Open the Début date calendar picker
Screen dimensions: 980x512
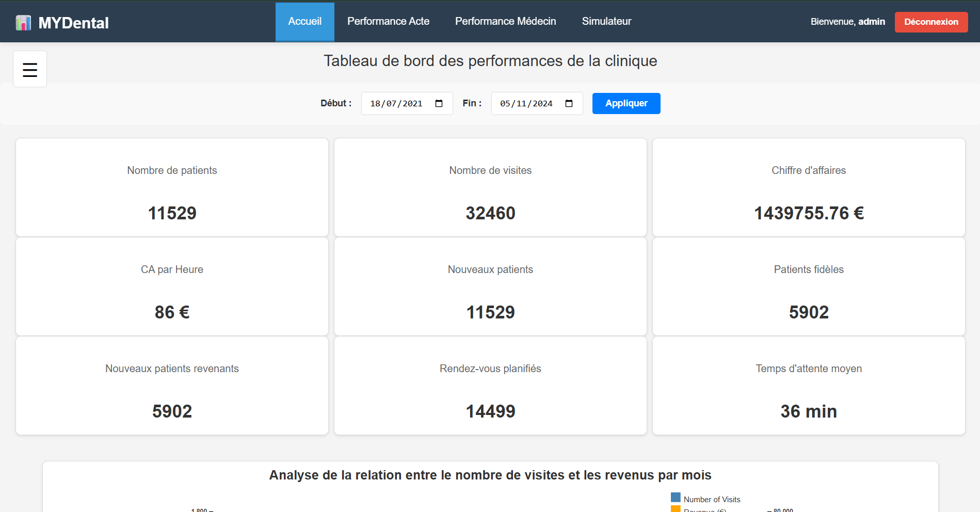pos(439,104)
